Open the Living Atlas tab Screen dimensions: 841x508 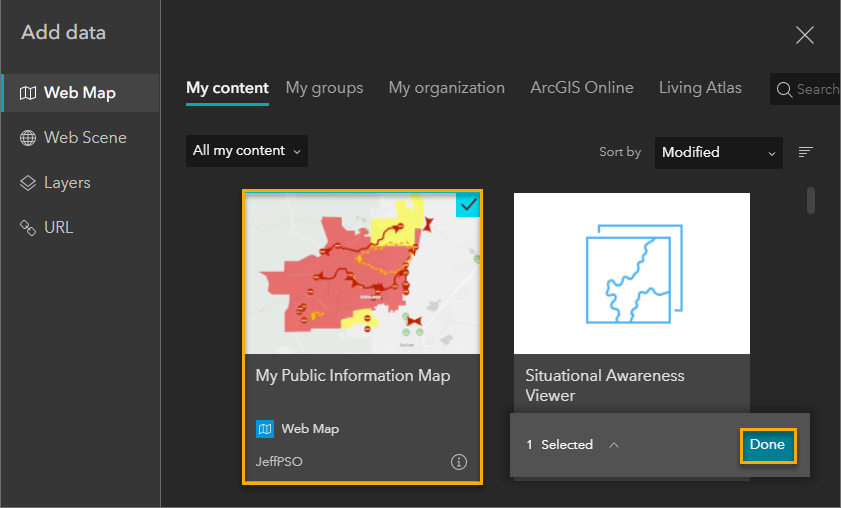(700, 88)
